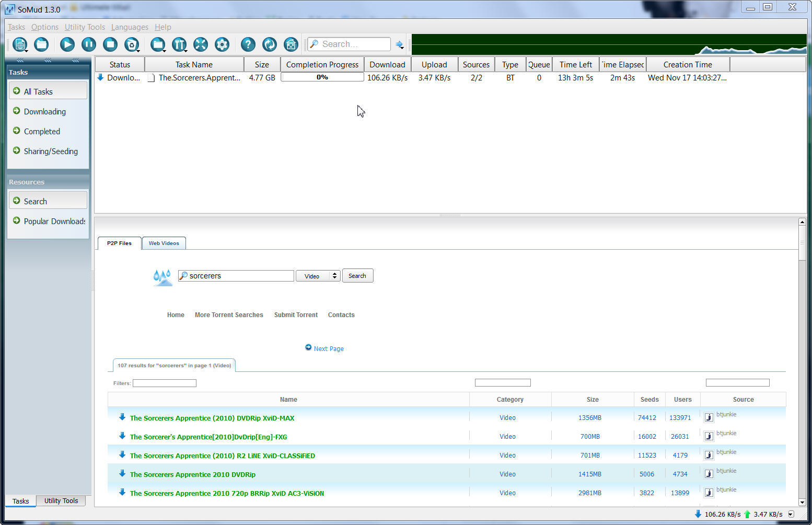Image resolution: width=812 pixels, height=525 pixels.
Task: Click download arrow beside Sorcerers Apprentice DVDRip XviD-MAX
Action: (122, 417)
